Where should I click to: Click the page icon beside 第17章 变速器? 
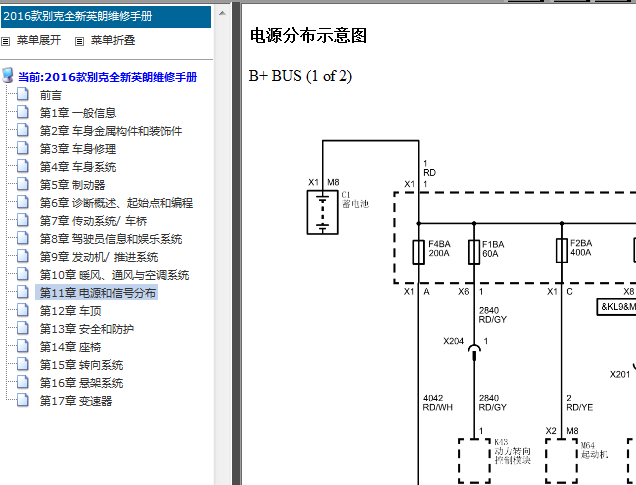[x=23, y=399]
